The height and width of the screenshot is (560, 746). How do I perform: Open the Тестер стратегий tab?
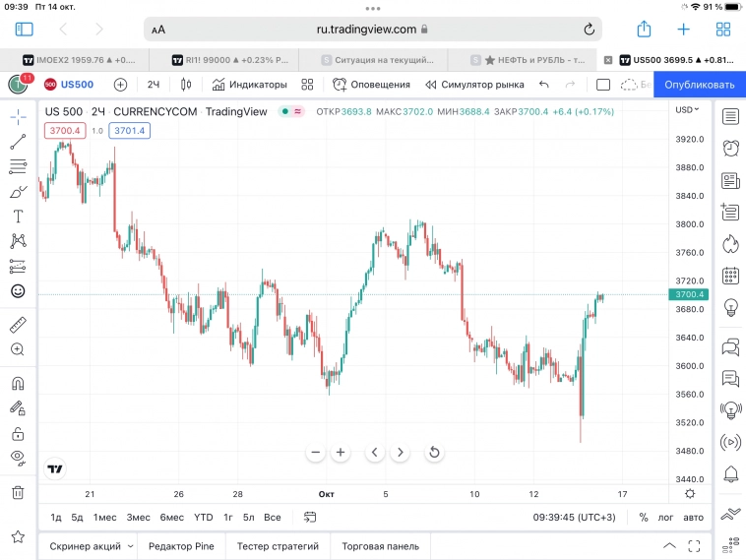coord(279,546)
